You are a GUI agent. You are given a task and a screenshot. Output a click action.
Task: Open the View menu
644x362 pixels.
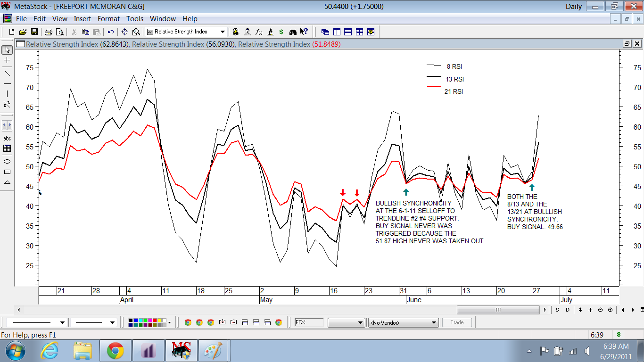point(60,19)
